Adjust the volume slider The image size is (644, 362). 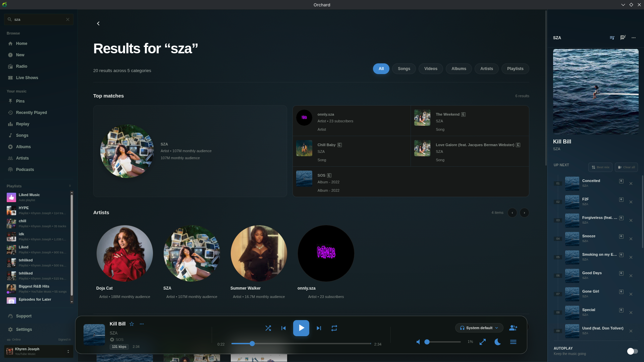[443, 342]
